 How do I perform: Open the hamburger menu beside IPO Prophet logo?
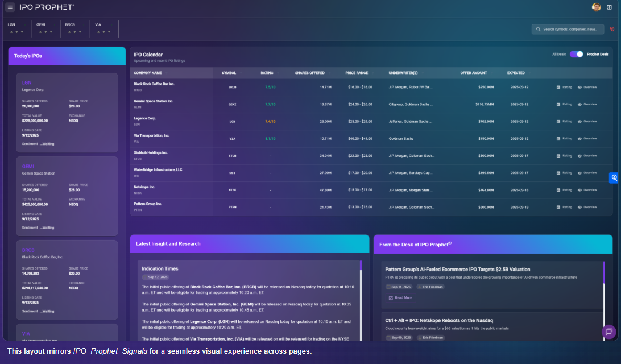pyautogui.click(x=10, y=7)
